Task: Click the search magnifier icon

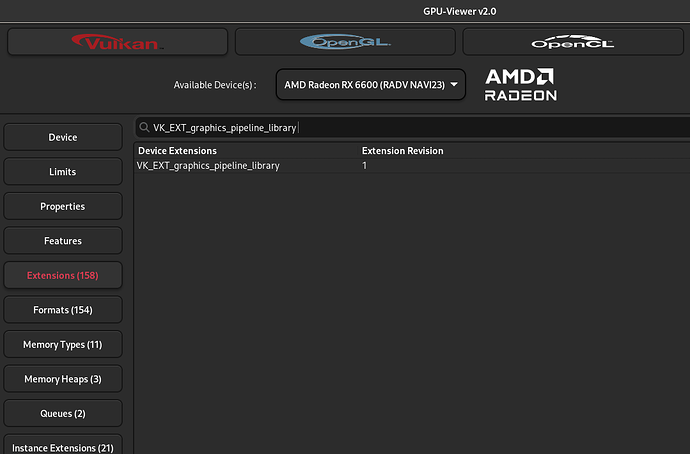Action: click(144, 128)
